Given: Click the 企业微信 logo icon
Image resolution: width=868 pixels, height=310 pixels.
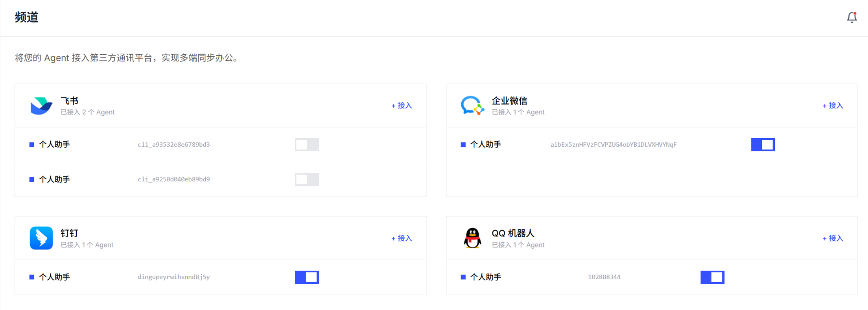Looking at the screenshot, I should click(x=472, y=105).
